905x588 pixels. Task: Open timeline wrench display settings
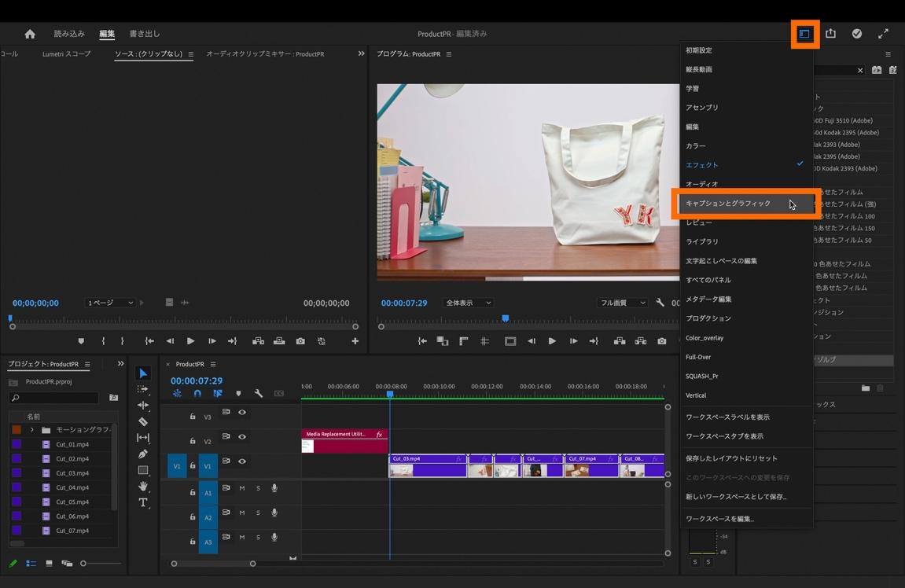click(x=258, y=393)
